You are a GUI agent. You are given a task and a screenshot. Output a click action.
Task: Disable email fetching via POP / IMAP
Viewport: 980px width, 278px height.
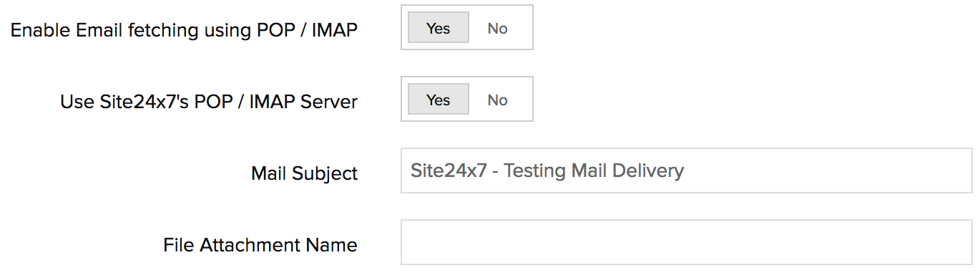click(x=497, y=28)
